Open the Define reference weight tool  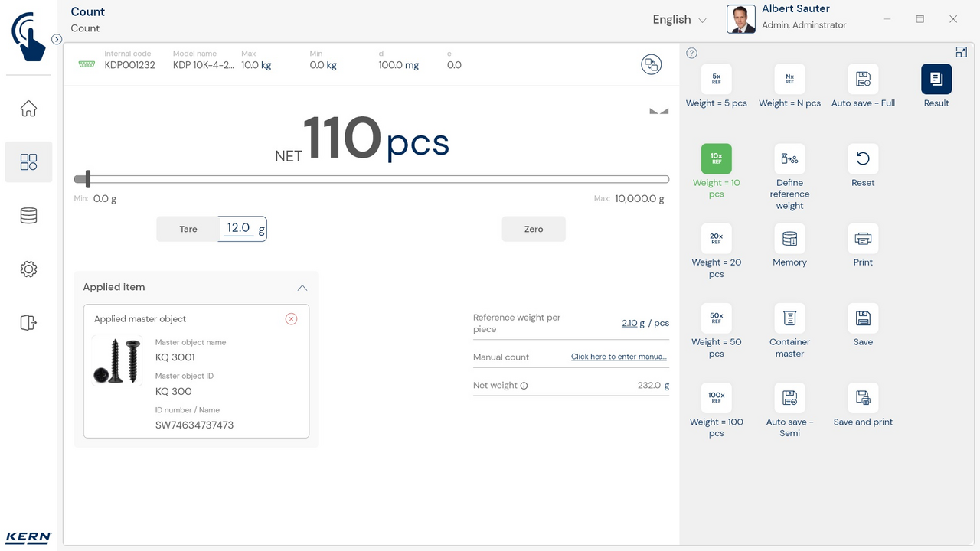(x=789, y=158)
